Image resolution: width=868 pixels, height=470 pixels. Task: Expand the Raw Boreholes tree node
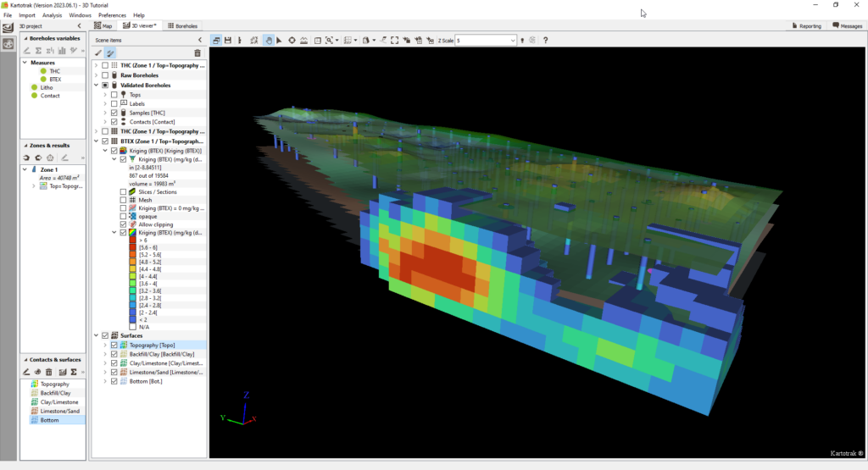click(x=97, y=75)
